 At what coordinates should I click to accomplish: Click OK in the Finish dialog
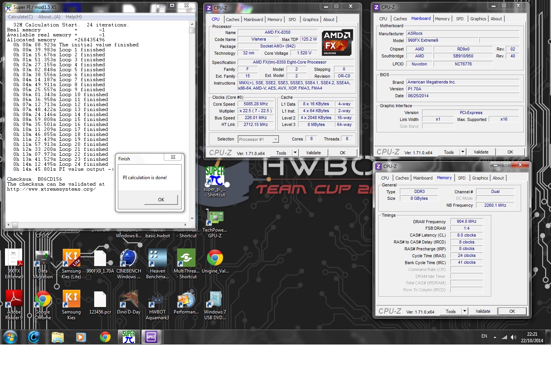pyautogui.click(x=161, y=199)
